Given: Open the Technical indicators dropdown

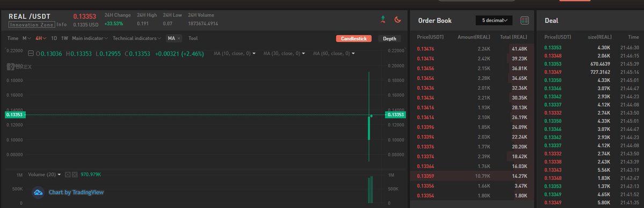Looking at the screenshot, I should click(137, 39).
